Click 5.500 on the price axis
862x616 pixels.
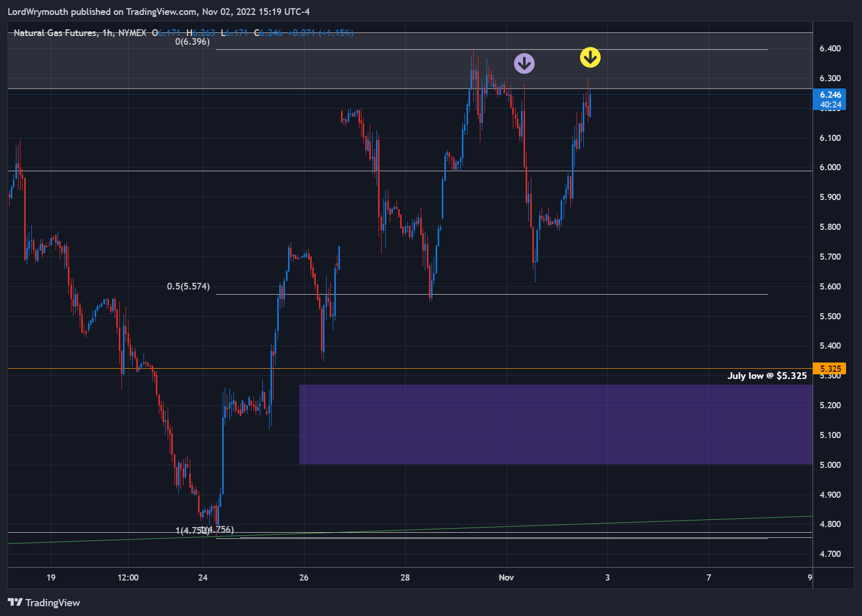[x=830, y=316]
